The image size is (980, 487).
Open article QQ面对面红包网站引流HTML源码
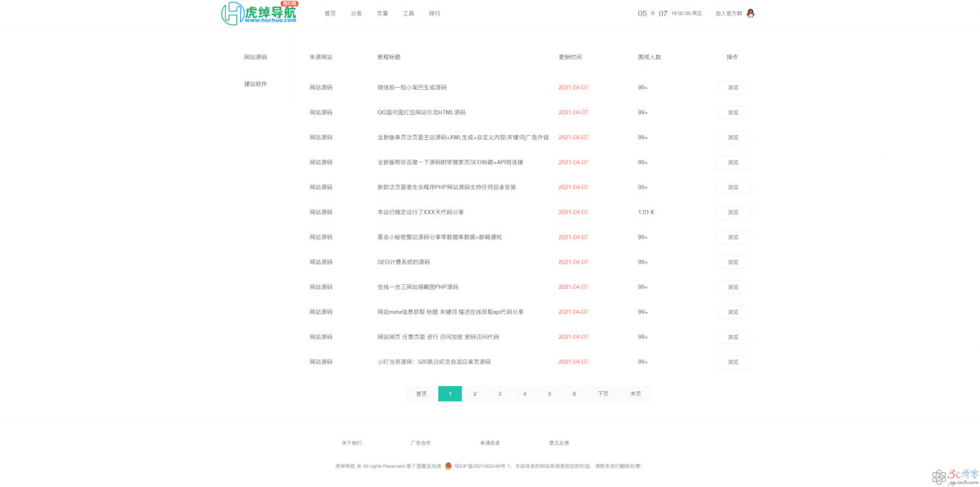[x=421, y=113]
